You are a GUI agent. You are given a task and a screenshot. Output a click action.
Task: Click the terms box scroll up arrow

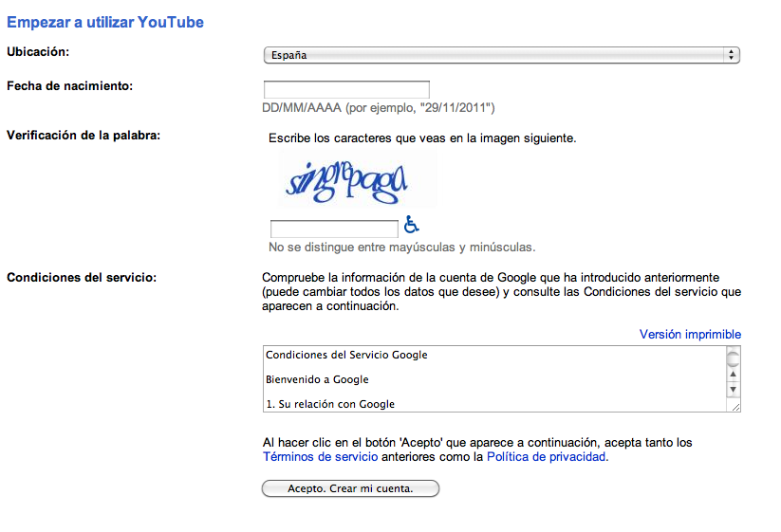pyautogui.click(x=734, y=374)
